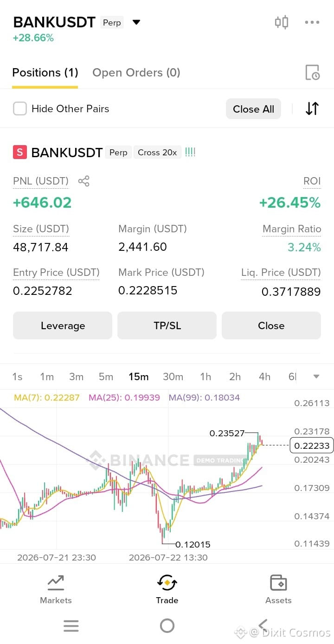
Task: Tap the 2,441.60 margin value
Action: 142,247
